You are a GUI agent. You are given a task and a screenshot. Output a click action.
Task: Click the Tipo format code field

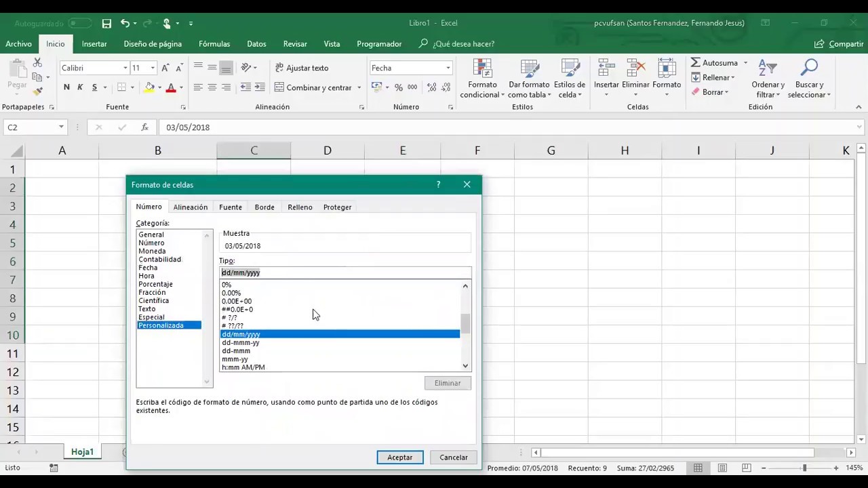click(345, 273)
